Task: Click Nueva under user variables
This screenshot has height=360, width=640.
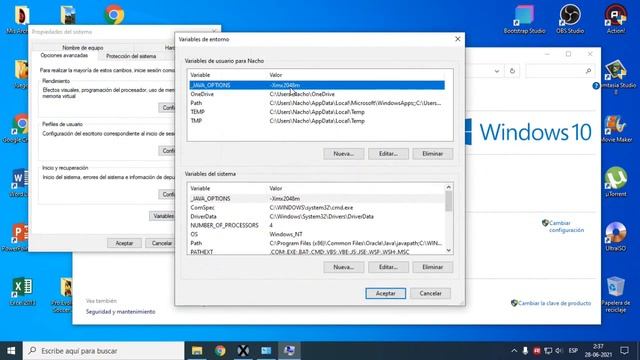Action: (x=344, y=154)
